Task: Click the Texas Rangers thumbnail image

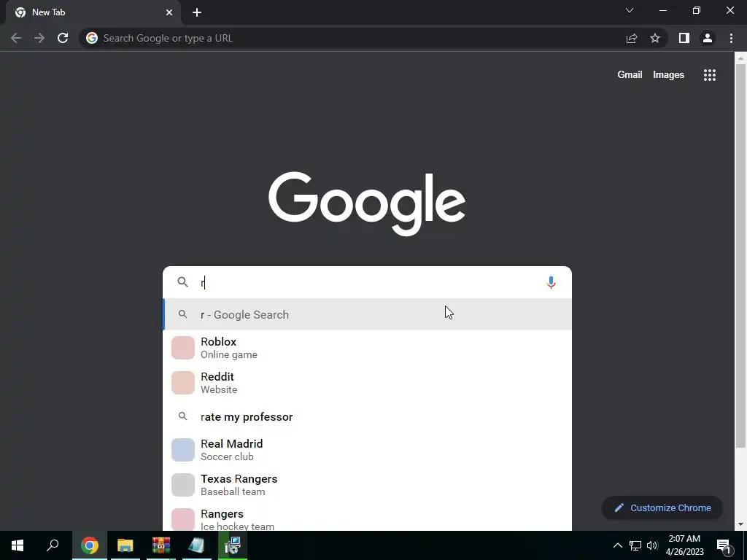Action: 183,485
